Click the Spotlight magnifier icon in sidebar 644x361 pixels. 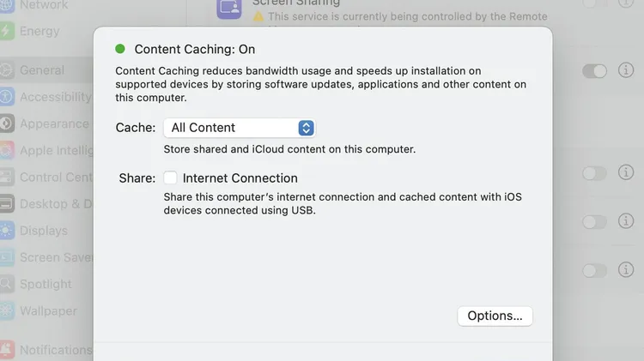(7, 284)
